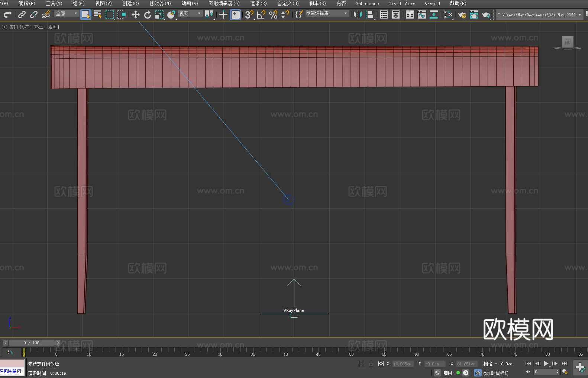Select the Move tool

click(136, 14)
